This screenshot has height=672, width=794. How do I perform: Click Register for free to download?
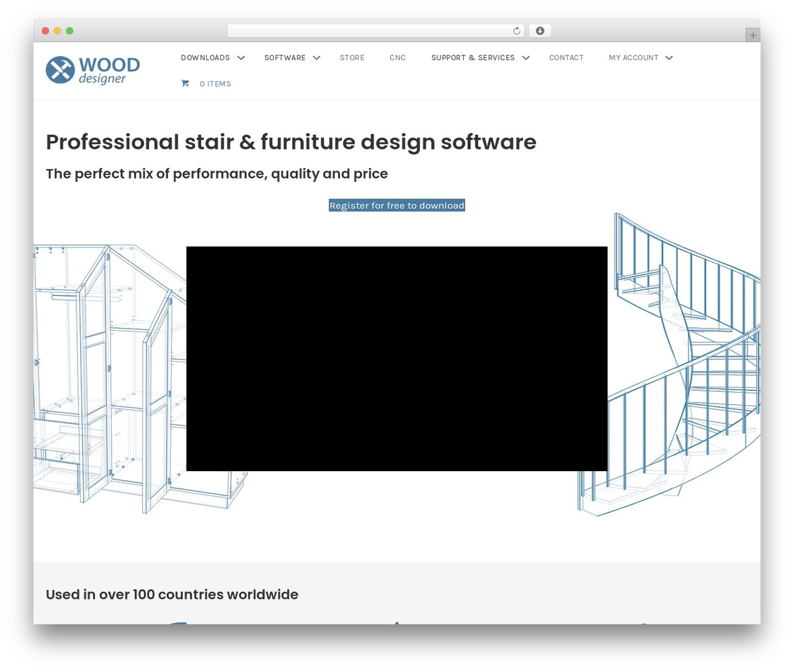[397, 205]
